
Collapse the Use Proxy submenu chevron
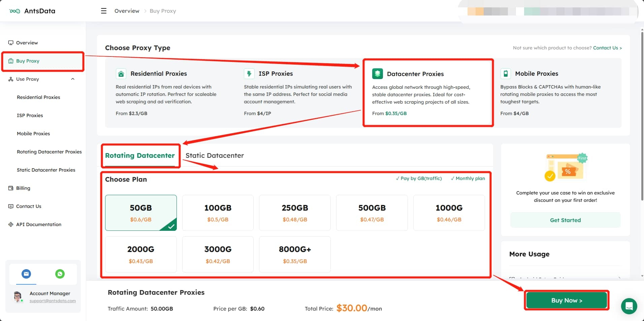(x=73, y=79)
